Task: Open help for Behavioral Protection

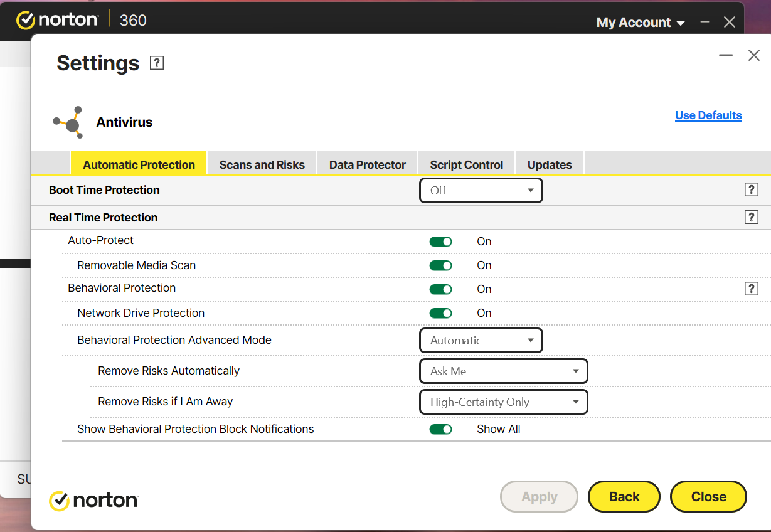Action: tap(751, 289)
